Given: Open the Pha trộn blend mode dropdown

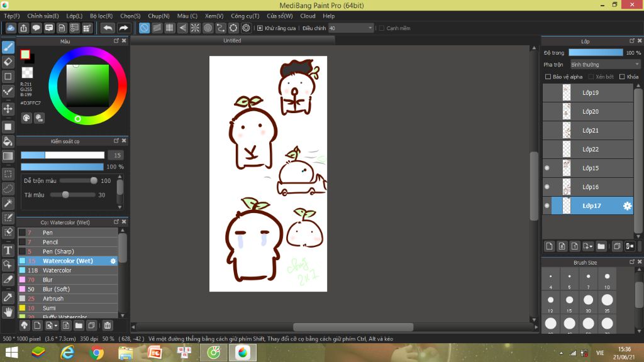Looking at the screenshot, I should 605,65.
